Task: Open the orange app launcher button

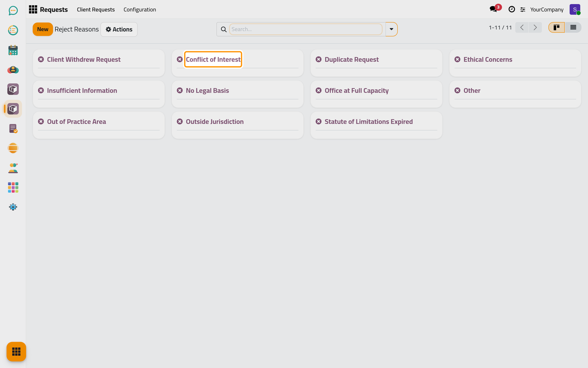Action: click(16, 351)
